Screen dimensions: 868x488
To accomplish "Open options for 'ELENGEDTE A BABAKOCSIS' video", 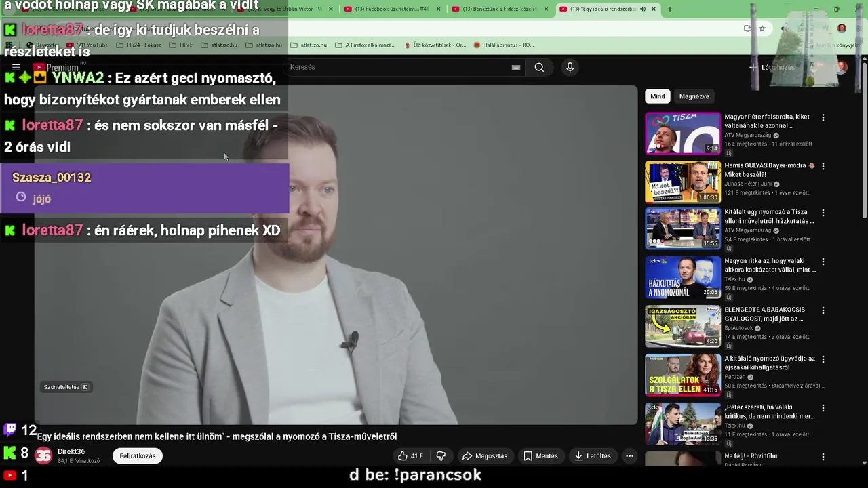I will point(823,310).
